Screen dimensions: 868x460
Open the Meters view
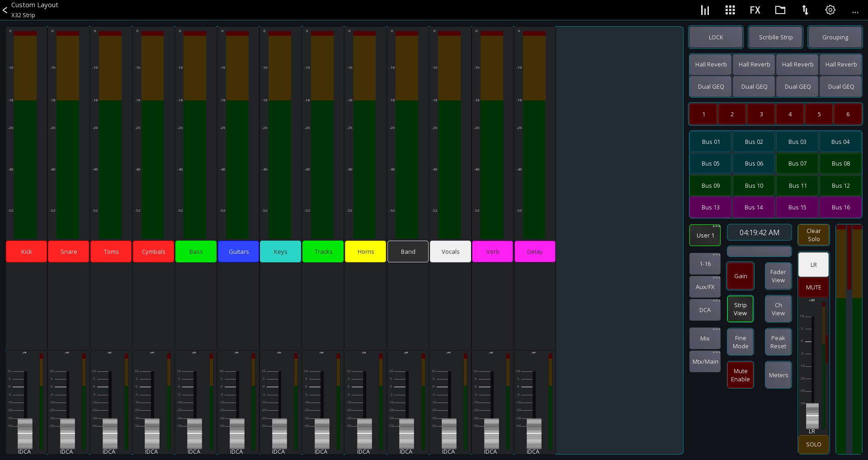[x=778, y=375]
